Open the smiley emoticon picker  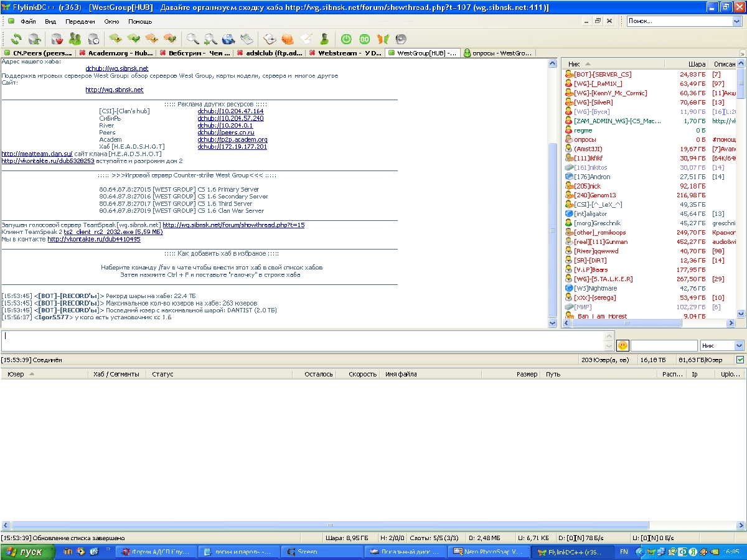pos(622,345)
